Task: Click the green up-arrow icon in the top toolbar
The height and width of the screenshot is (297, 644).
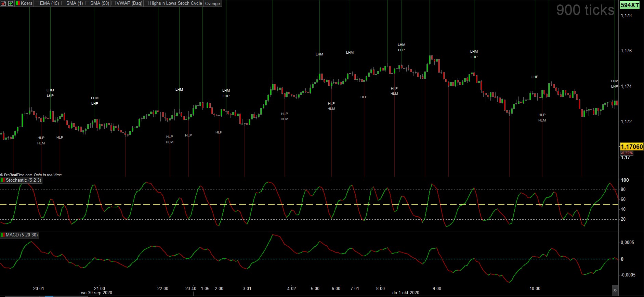Action: 11,3
